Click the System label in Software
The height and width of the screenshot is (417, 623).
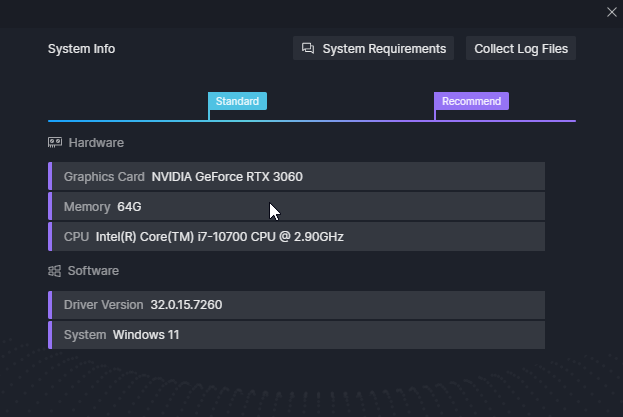click(x=85, y=335)
